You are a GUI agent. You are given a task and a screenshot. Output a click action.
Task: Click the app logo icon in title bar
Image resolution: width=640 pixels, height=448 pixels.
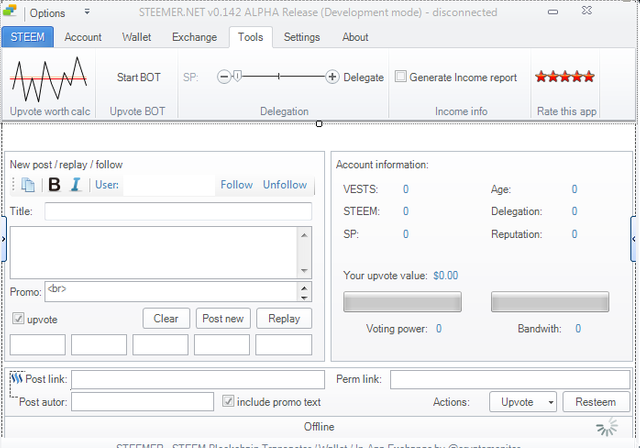10,10
